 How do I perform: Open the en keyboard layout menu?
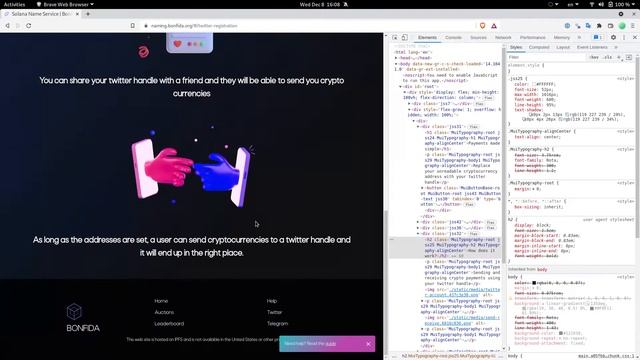[573, 4]
